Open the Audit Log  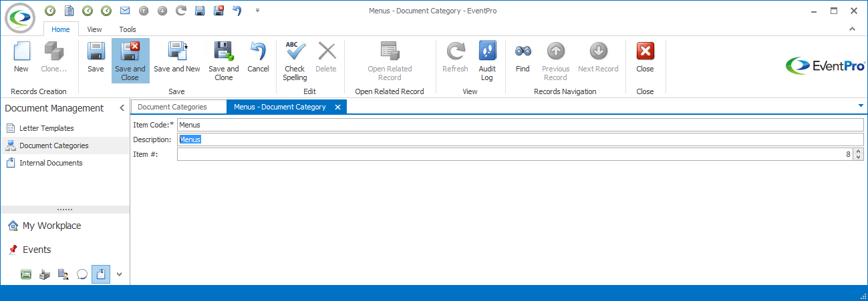pos(487,61)
